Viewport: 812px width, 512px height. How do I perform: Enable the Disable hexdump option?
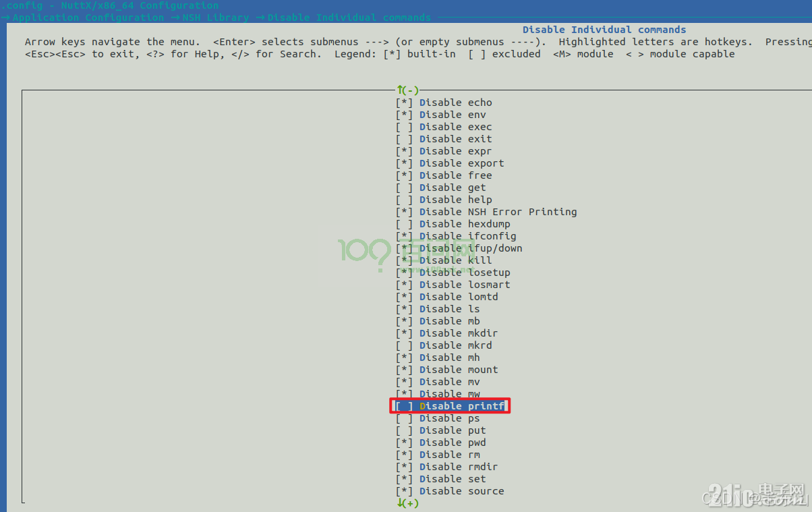[453, 224]
